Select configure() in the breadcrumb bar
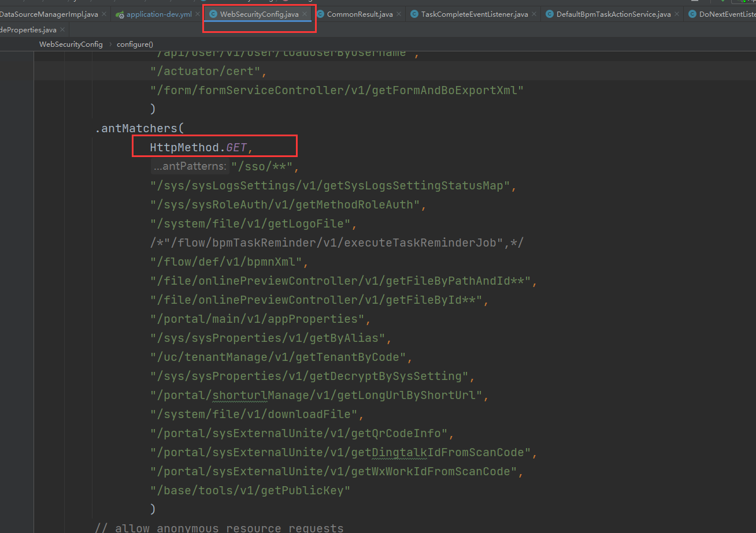The height and width of the screenshot is (533, 756). click(135, 44)
